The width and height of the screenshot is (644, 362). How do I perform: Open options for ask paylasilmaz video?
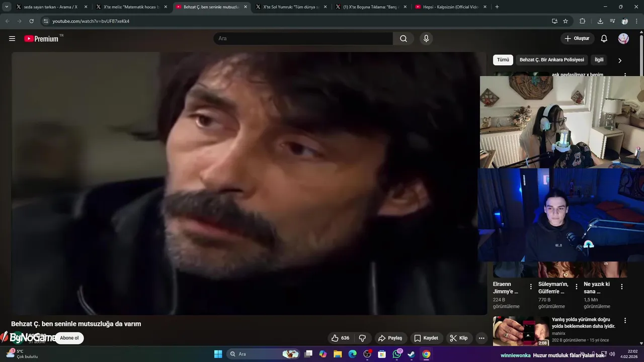tap(625, 75)
